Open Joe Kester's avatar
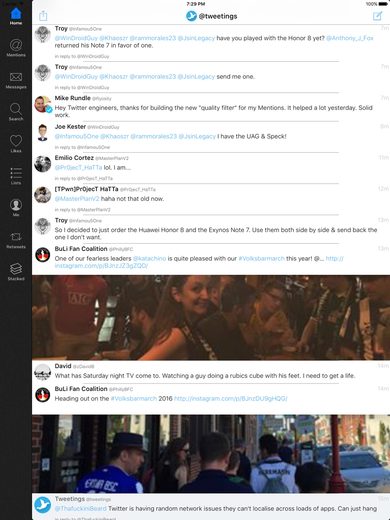The width and height of the screenshot is (390, 520). 43,133
